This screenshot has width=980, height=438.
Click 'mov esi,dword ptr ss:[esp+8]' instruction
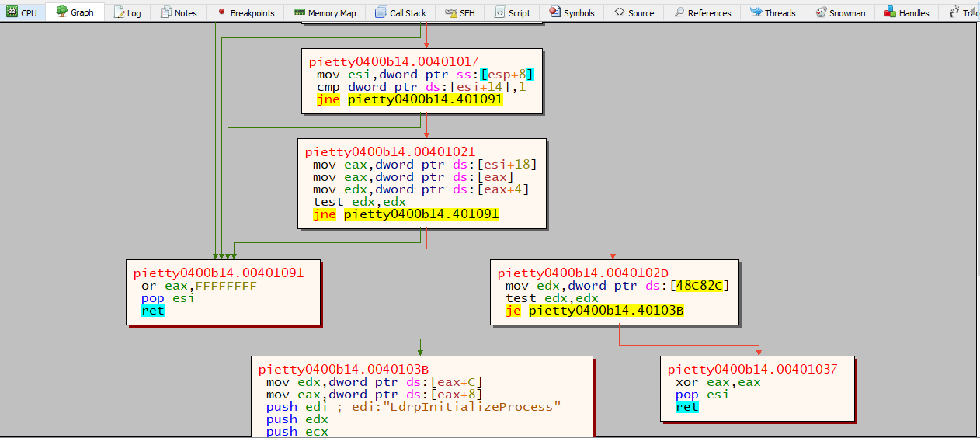[426, 75]
